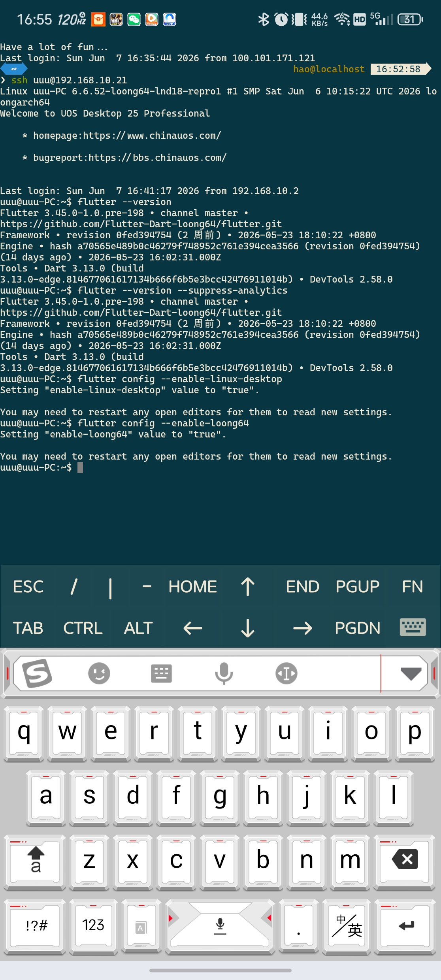Tap the y key
The image size is (441, 980).
[241, 733]
